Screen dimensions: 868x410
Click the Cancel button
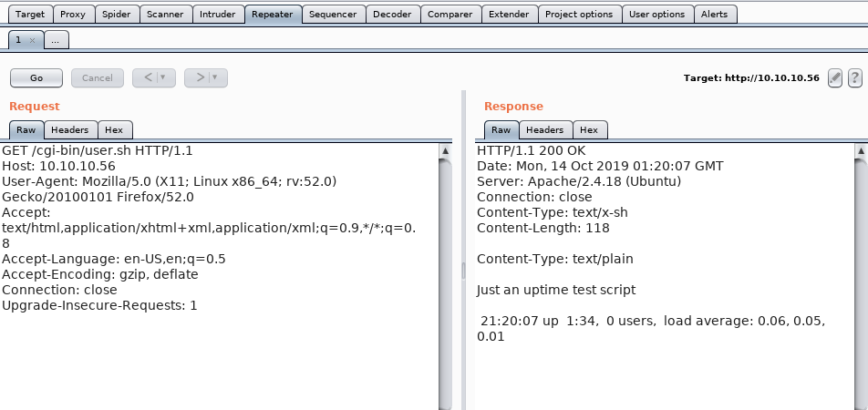[x=97, y=78]
